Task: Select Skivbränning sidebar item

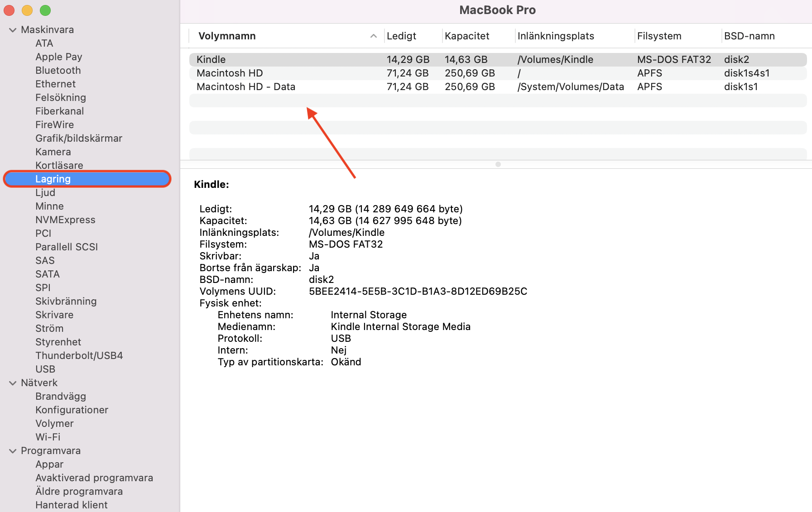Action: click(66, 301)
